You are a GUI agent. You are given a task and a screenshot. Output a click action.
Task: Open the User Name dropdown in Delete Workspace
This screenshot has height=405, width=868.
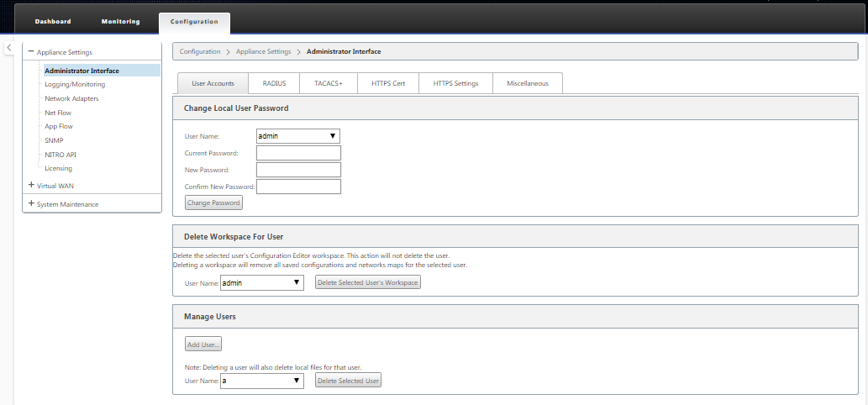click(262, 282)
